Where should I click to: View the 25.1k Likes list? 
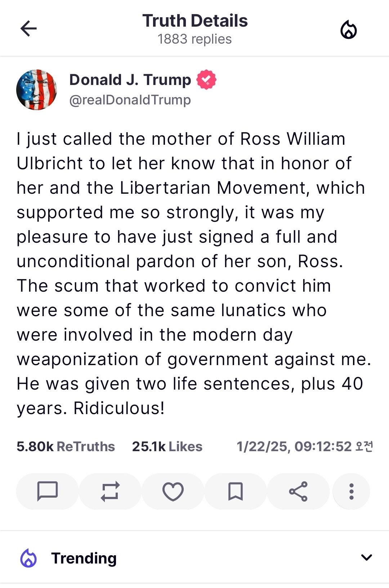(167, 446)
